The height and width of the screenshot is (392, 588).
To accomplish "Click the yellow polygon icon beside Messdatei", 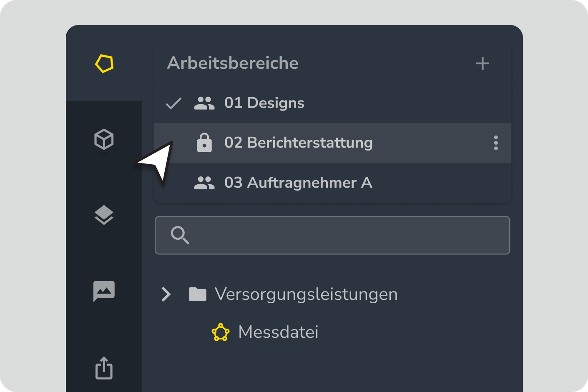I will 221,332.
